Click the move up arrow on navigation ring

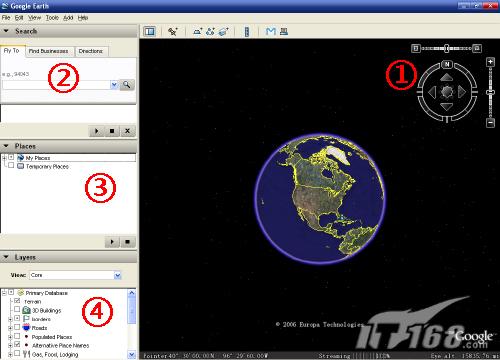[446, 78]
